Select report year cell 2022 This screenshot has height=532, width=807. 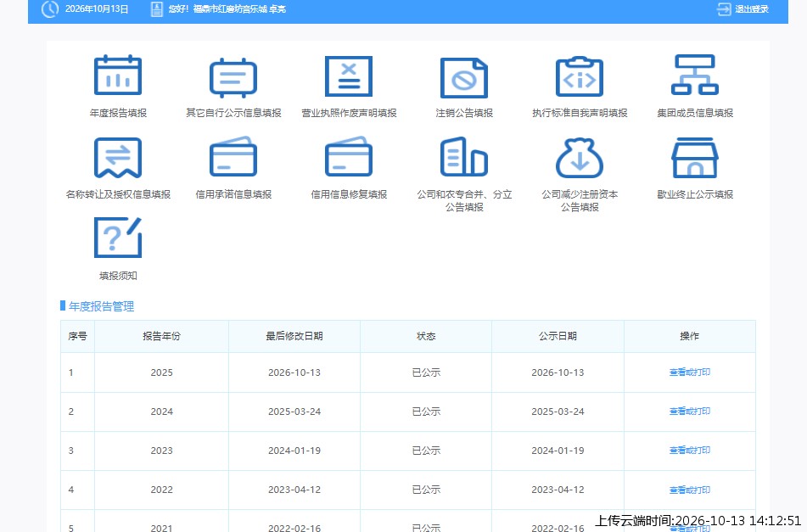click(x=161, y=490)
